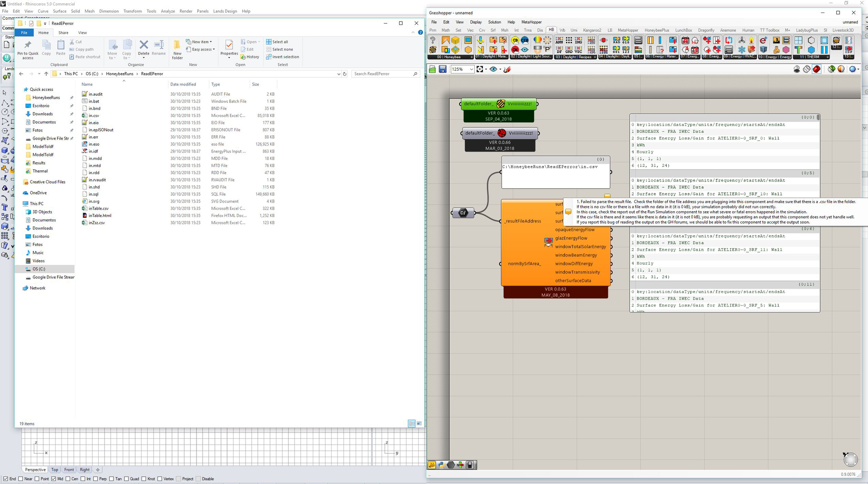Image resolution: width=868 pixels, height=484 pixels.
Task: Click the Save file icon in Grasshopper
Action: point(442,69)
